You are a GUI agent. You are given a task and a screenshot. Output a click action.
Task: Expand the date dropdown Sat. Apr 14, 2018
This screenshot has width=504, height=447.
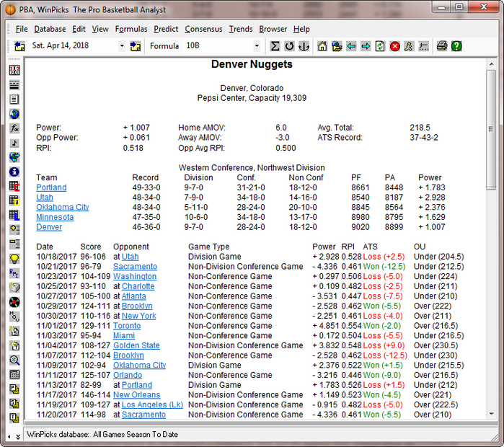point(122,46)
